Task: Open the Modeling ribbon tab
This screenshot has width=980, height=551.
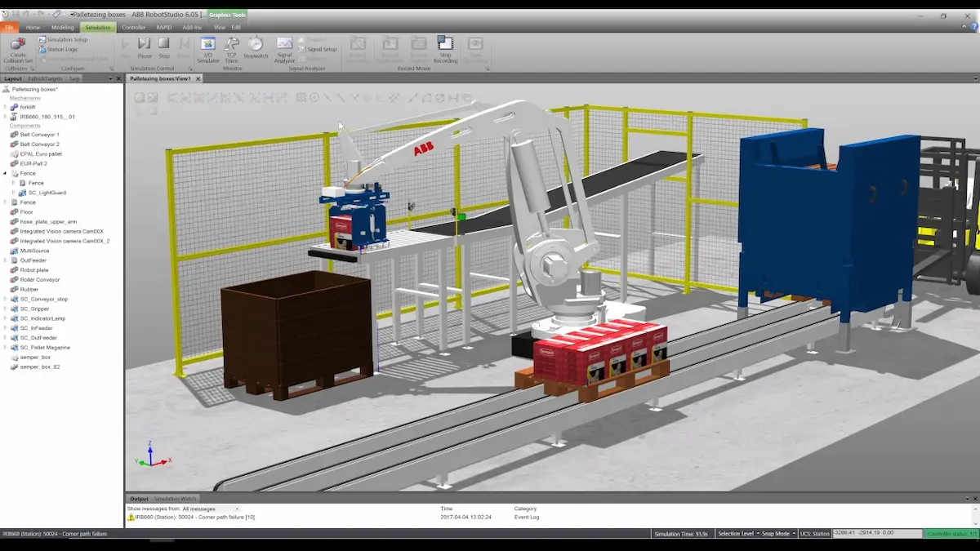Action: 62,27
